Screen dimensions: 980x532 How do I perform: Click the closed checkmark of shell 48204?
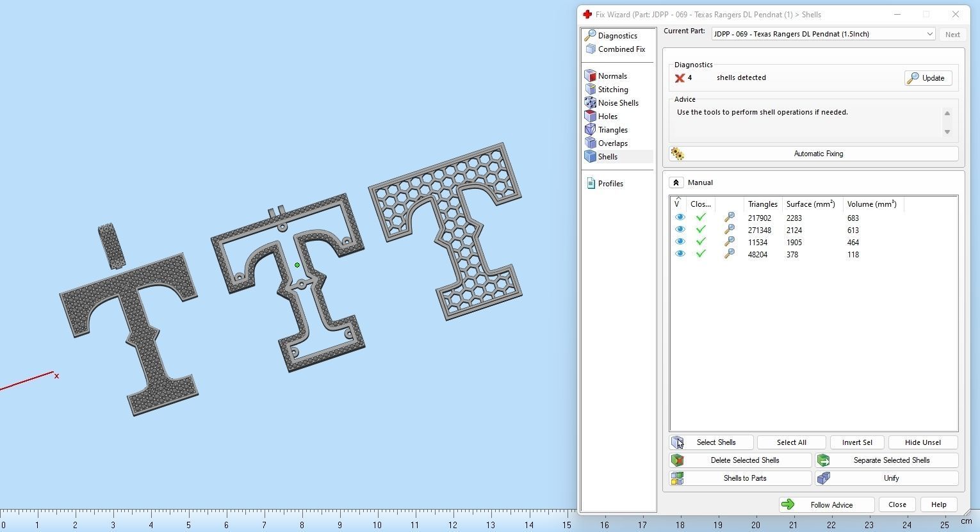coord(701,254)
